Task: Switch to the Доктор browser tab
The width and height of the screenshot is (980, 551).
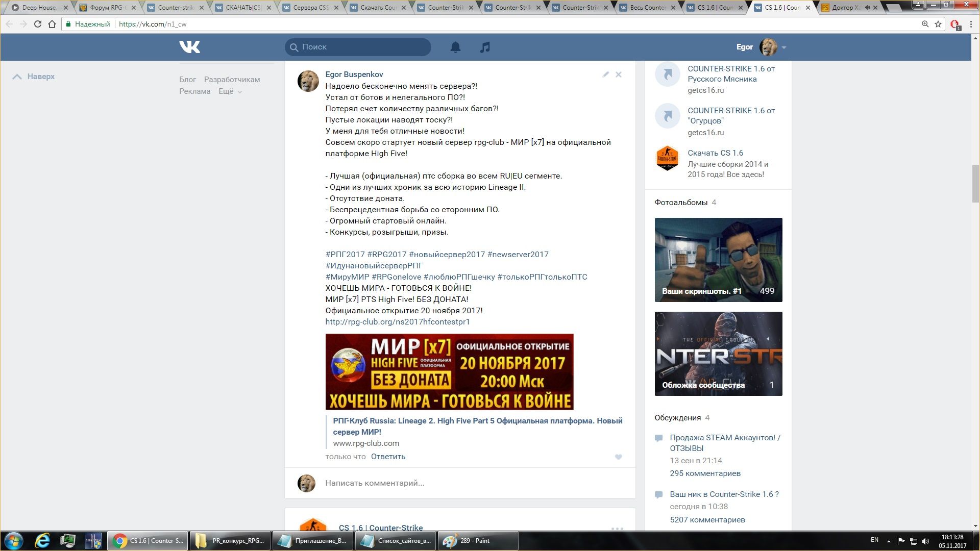Action: [x=850, y=8]
